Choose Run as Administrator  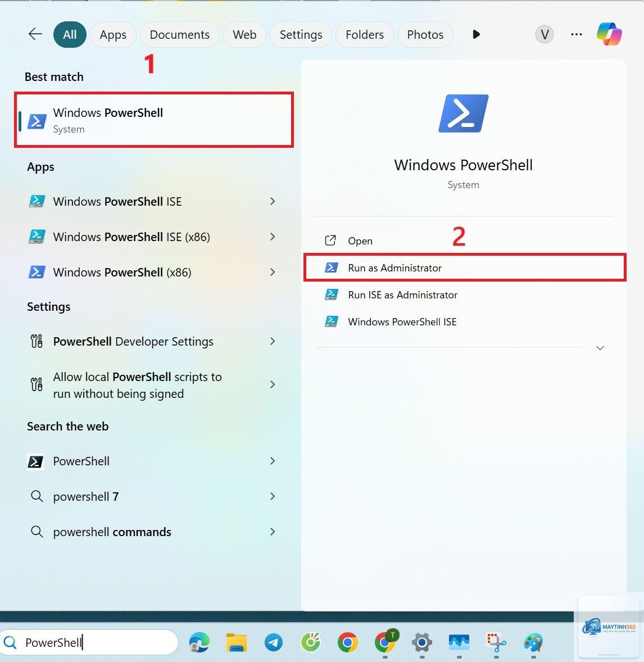point(465,267)
